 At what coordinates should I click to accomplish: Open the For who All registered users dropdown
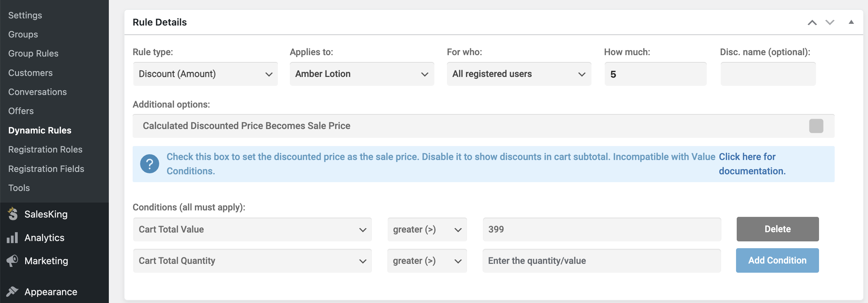(519, 74)
